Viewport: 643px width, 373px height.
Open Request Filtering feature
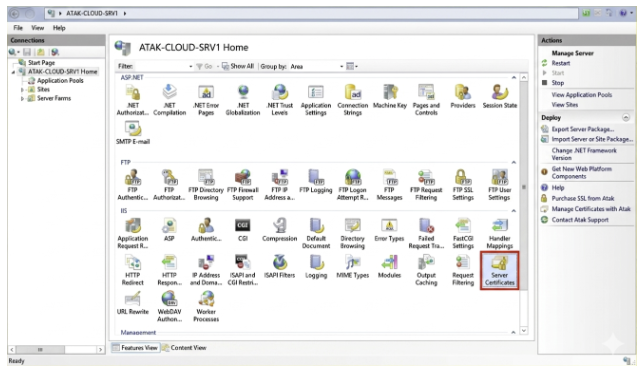pos(463,271)
